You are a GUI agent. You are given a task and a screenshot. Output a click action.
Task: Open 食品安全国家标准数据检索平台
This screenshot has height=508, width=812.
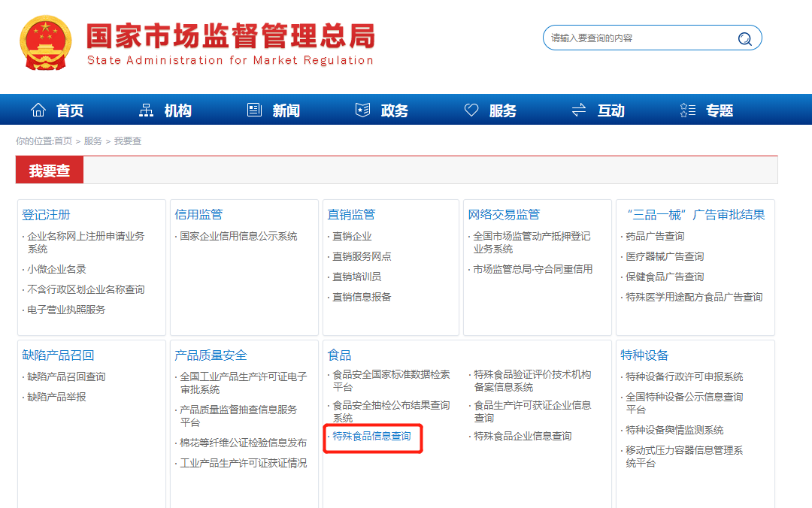point(391,380)
